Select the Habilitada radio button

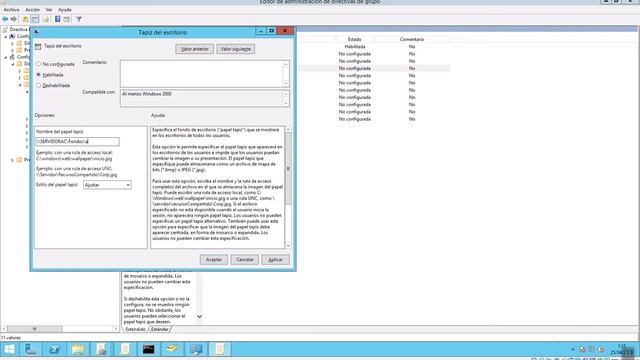tap(38, 75)
